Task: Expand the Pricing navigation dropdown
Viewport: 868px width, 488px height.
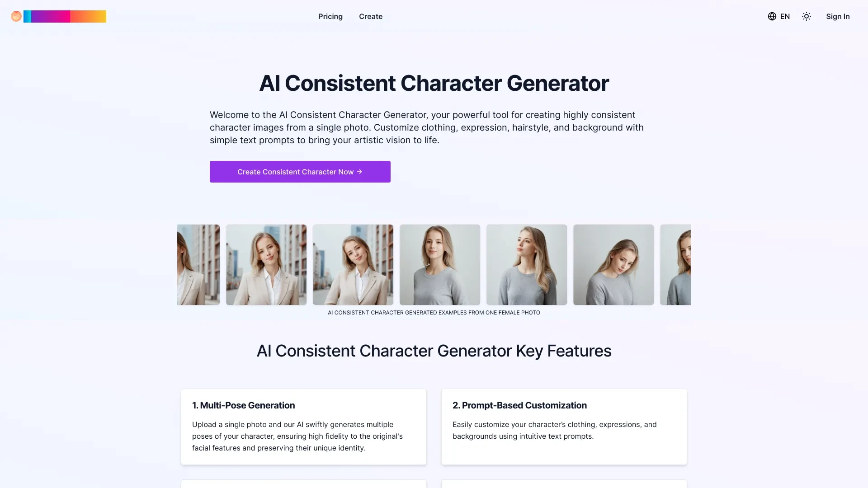Action: click(x=330, y=16)
